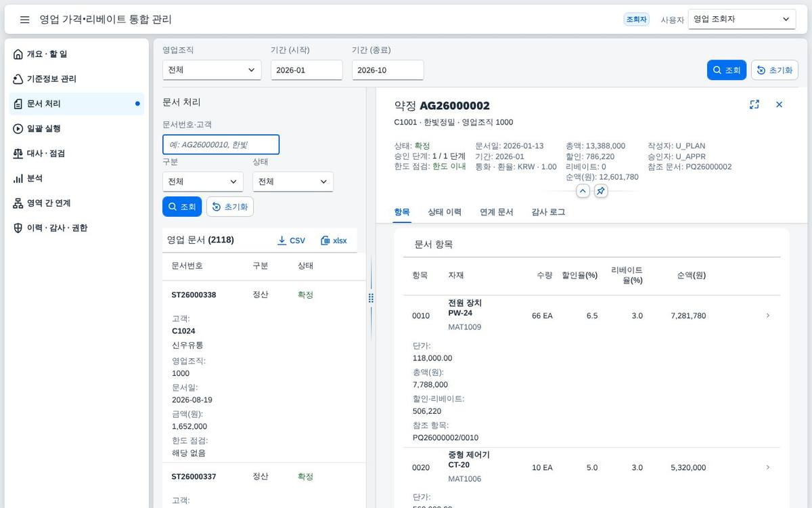The image size is (812, 508).
Task: Open the 분석 sidebar item
Action: pos(77,178)
